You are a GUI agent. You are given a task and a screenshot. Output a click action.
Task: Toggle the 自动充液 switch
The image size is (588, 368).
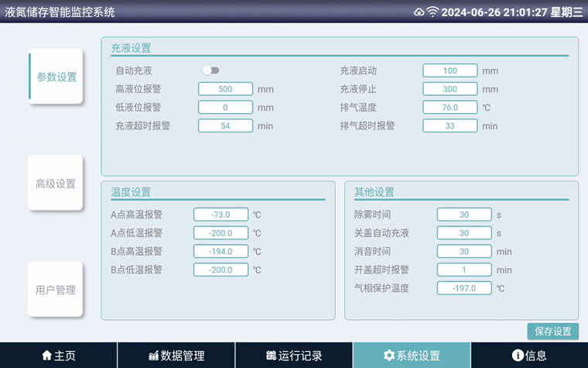click(x=210, y=71)
